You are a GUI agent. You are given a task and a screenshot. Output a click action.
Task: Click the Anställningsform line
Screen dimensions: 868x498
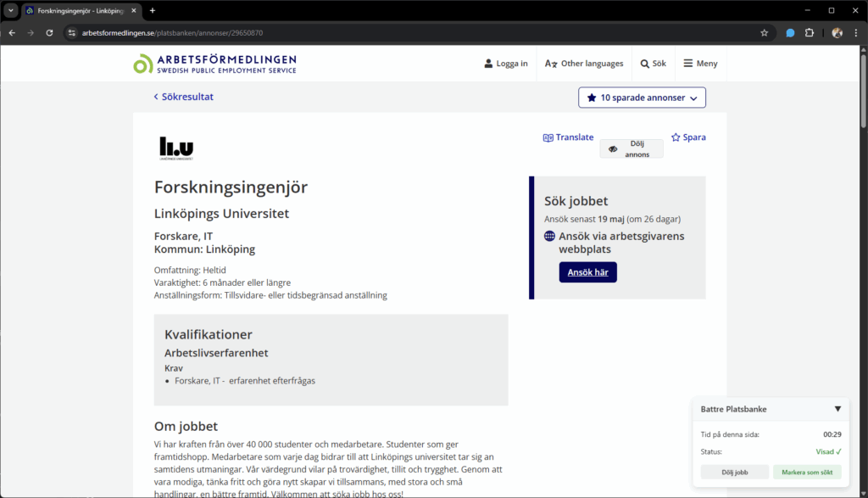pyautogui.click(x=270, y=295)
